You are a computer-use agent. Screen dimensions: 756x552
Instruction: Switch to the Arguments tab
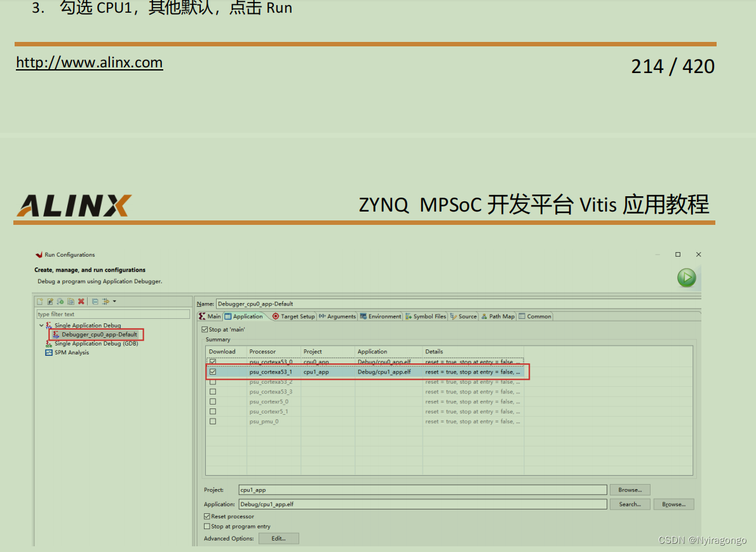click(x=337, y=316)
